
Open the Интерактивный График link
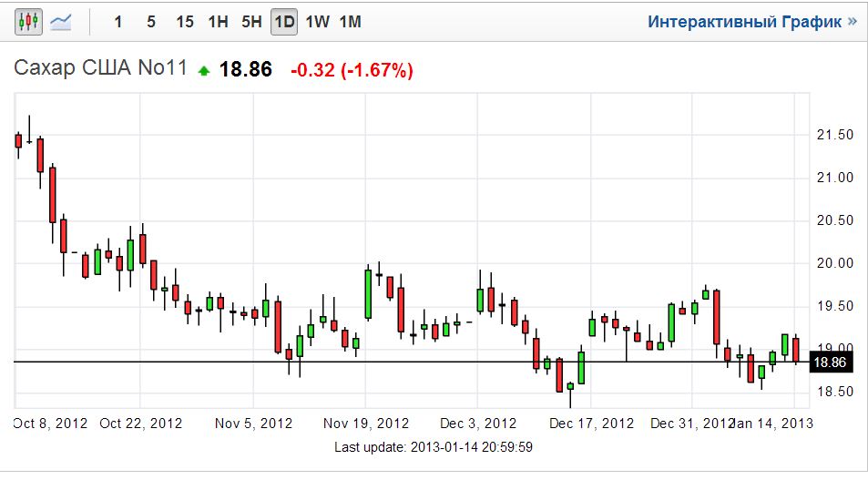(x=751, y=22)
